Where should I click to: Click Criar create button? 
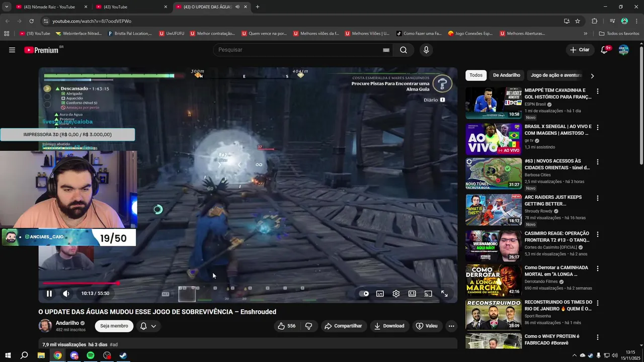click(x=580, y=50)
